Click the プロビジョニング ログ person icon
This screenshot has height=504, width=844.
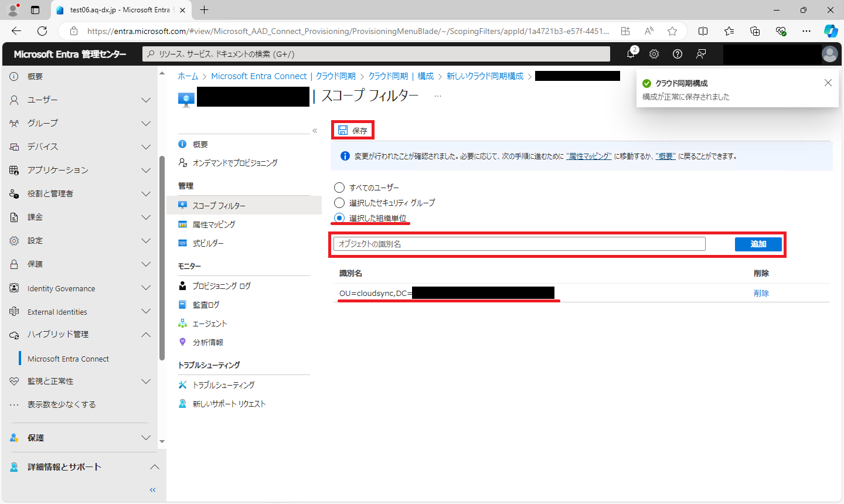pos(183,286)
